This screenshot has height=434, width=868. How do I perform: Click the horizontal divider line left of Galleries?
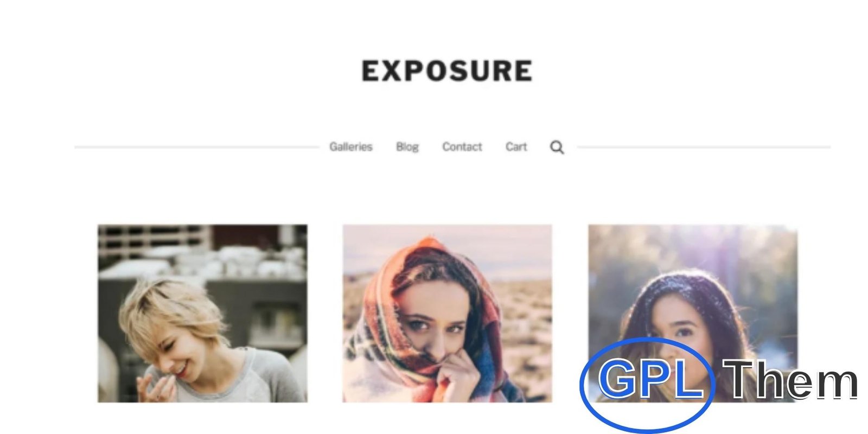pos(197,147)
